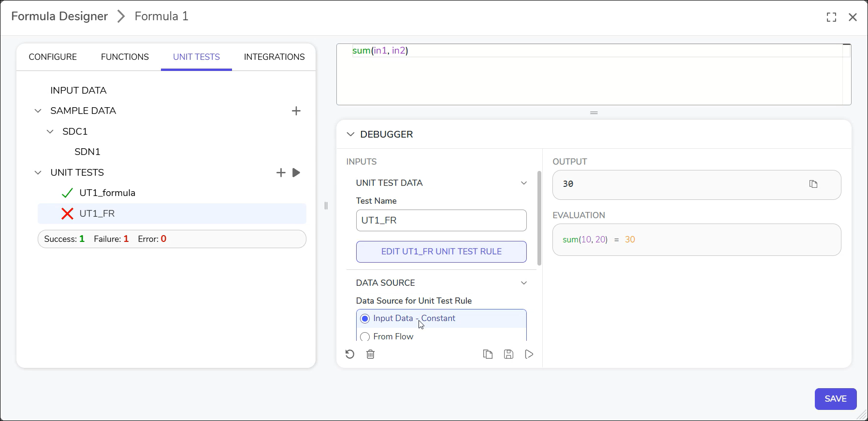
Task: Run all unit tests play icon
Action: pyautogui.click(x=296, y=173)
